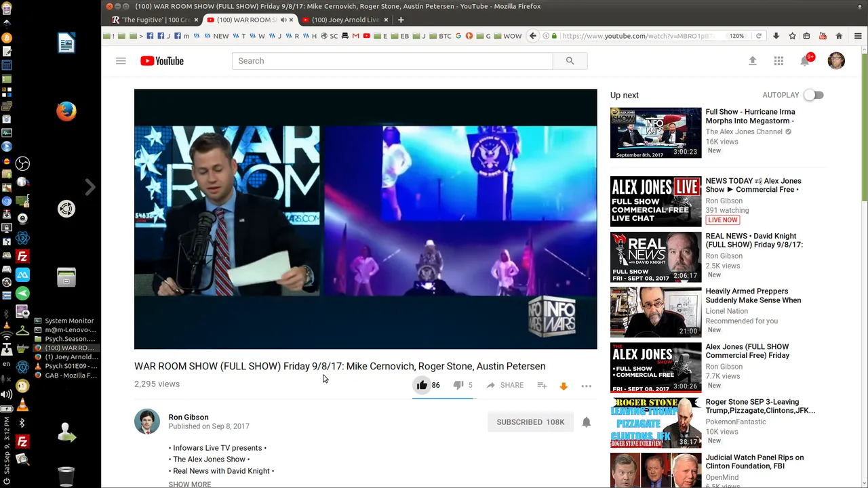Open Ron Gibson channel name link
Image resolution: width=868 pixels, height=488 pixels.
tap(189, 417)
